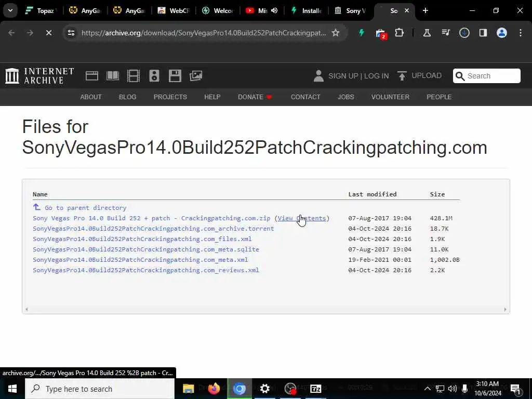Image resolution: width=532 pixels, height=399 pixels.
Task: Open a new browser tab
Action: (425, 10)
